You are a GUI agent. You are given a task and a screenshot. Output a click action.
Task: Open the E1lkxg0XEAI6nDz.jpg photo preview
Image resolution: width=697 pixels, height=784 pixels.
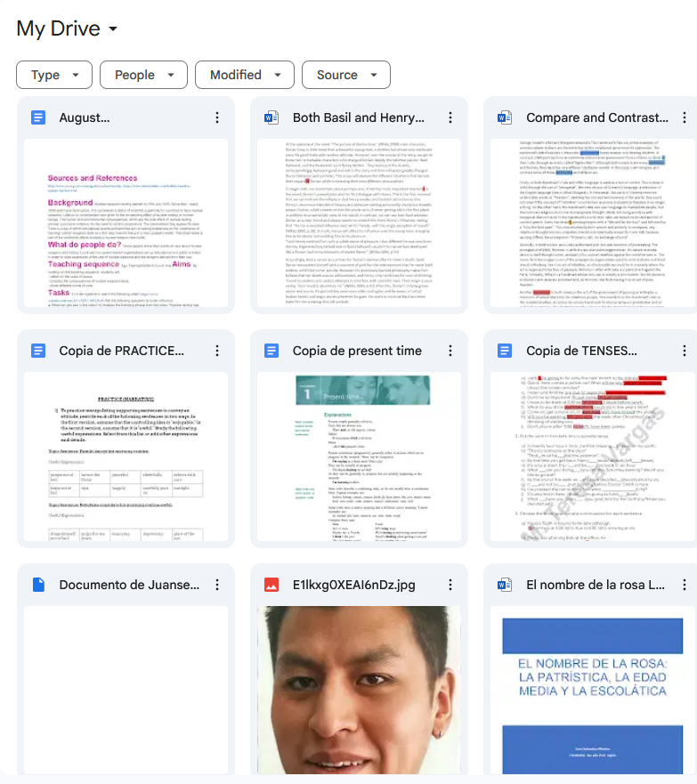tap(359, 690)
